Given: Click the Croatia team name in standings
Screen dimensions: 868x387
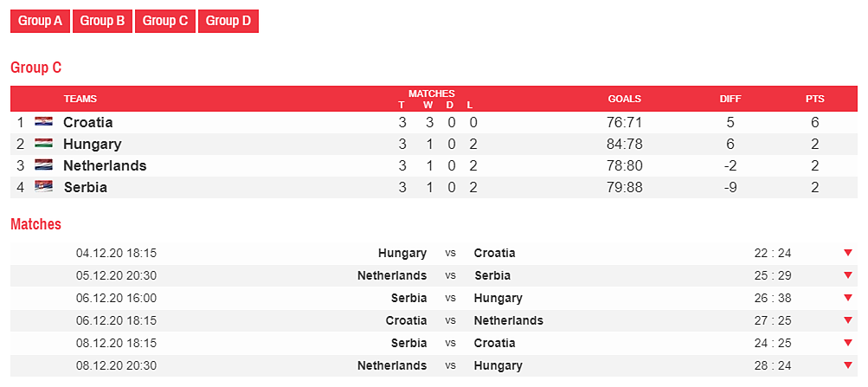Looking at the screenshot, I should coord(88,122).
